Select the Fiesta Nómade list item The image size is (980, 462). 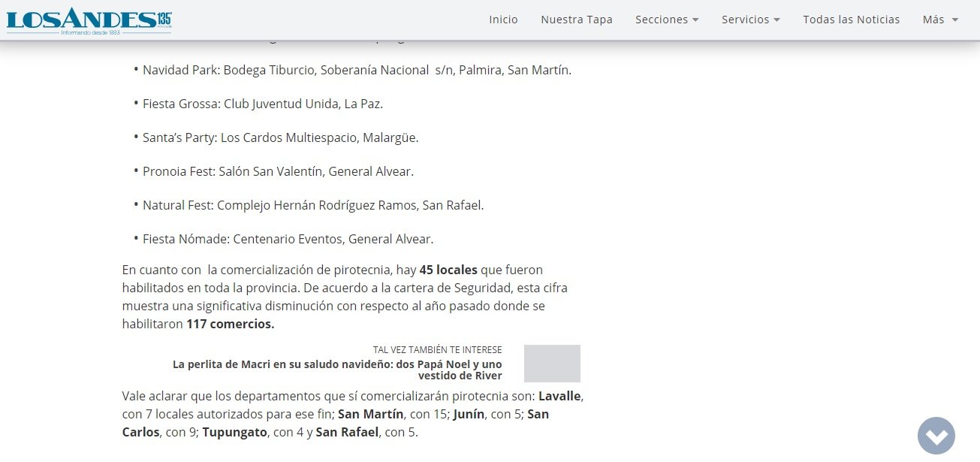point(288,239)
